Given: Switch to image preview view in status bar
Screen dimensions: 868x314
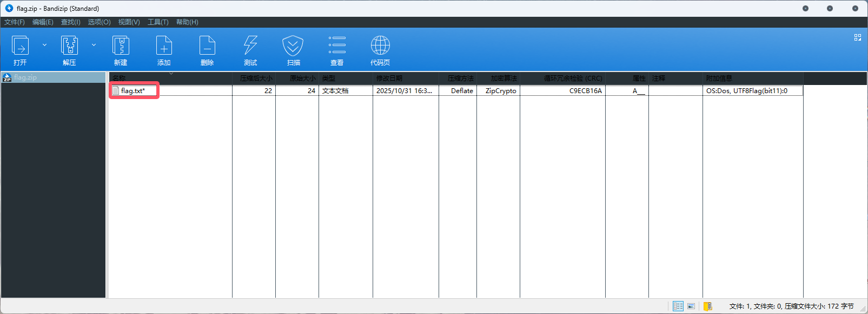Looking at the screenshot, I should click(x=691, y=306).
